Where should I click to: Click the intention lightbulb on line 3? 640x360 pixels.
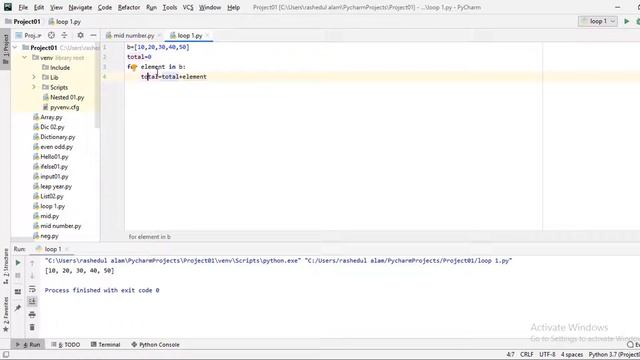tap(134, 67)
